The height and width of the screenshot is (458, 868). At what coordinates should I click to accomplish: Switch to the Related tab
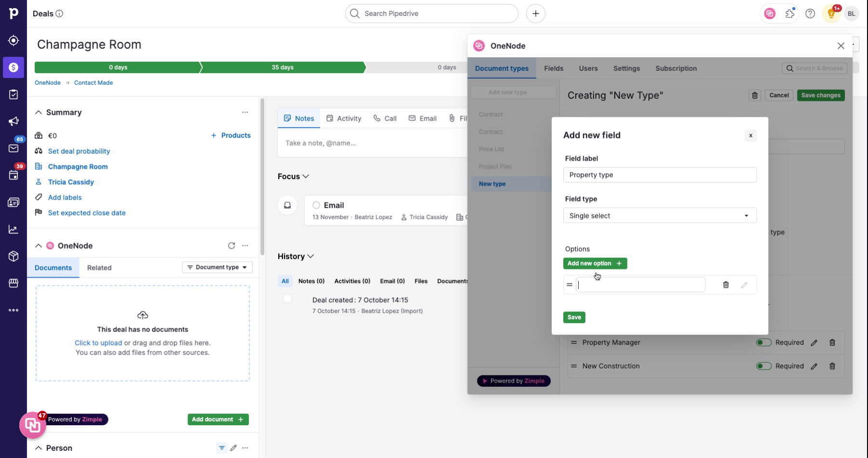(x=99, y=268)
